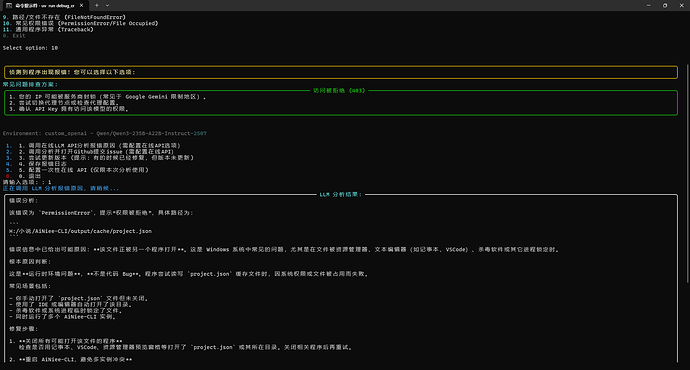Click the AiNiee-CLI/output/cache/project.json file path
This screenshot has width=690, height=370.
[x=81, y=231]
